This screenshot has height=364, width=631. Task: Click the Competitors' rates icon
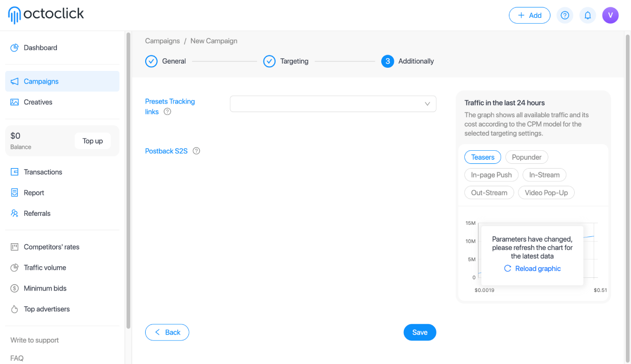coord(15,247)
